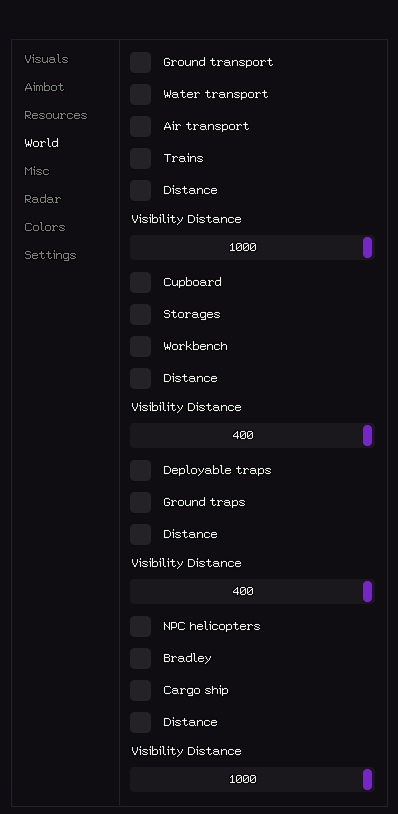Switch to the Aimbot tab

(44, 87)
